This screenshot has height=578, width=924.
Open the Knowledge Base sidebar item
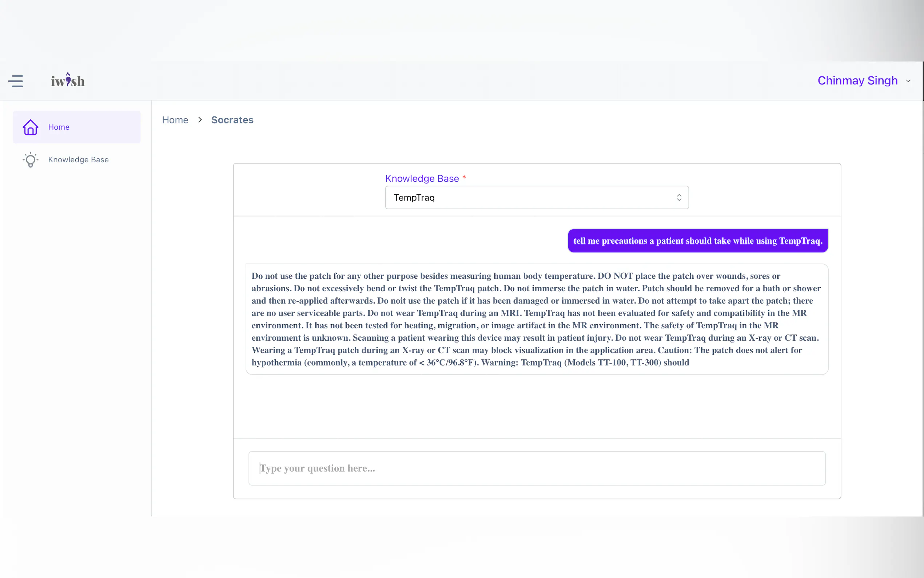[x=78, y=160]
